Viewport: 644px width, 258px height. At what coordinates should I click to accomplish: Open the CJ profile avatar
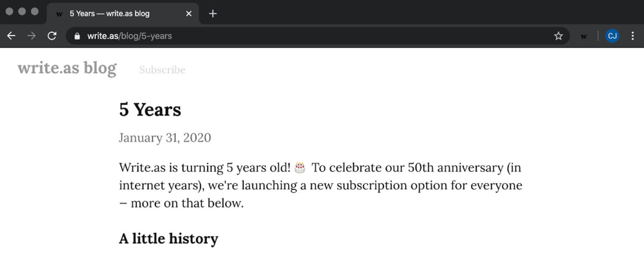[x=613, y=36]
